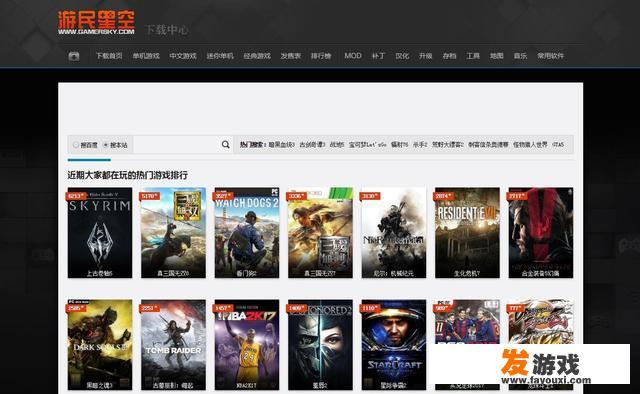Click the 尼尔:机械纪元 caption text

tap(393, 273)
